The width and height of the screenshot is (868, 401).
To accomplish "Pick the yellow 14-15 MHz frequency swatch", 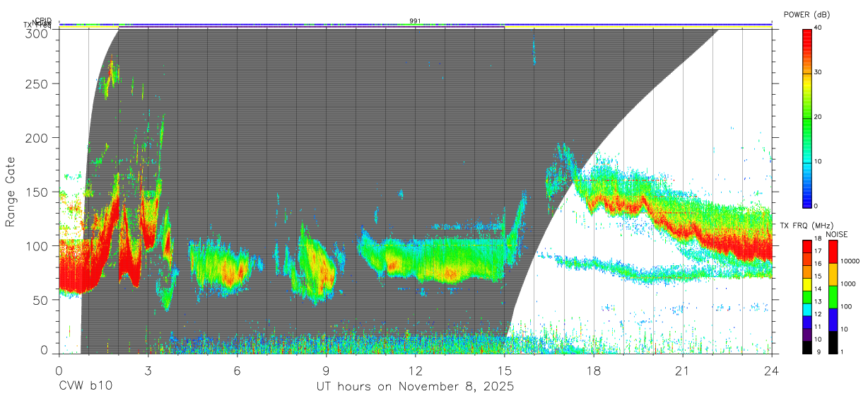I will click(807, 284).
